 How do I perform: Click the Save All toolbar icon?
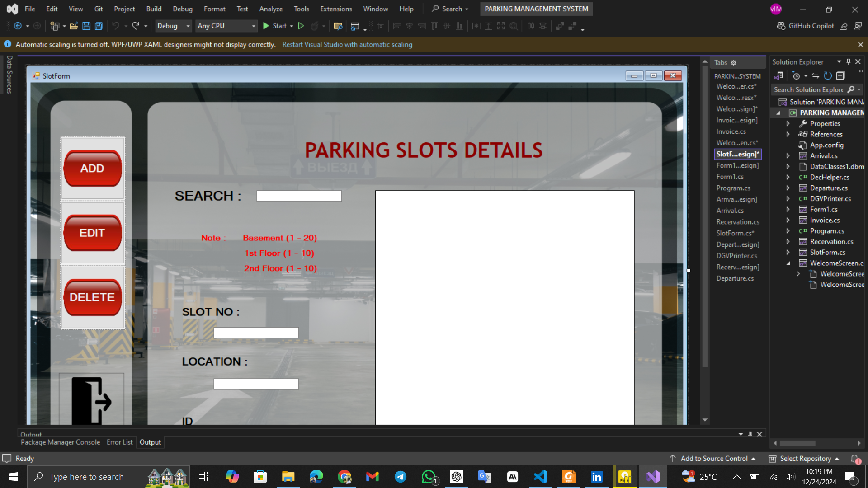(x=99, y=26)
